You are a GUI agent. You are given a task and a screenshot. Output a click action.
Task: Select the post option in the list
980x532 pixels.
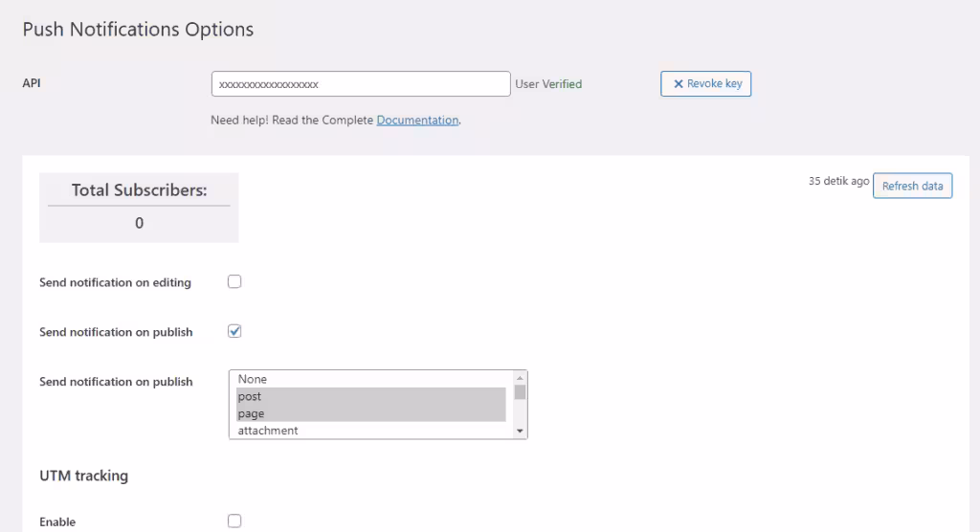(x=371, y=396)
